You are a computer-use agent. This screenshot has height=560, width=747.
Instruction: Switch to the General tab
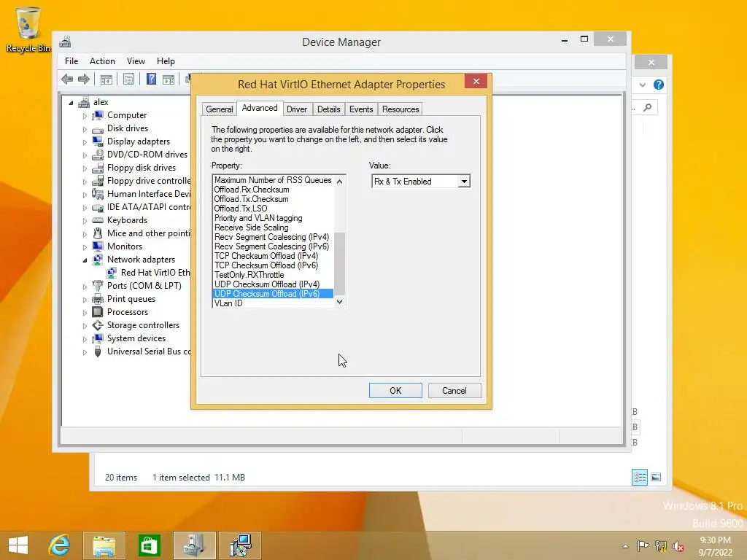219,109
